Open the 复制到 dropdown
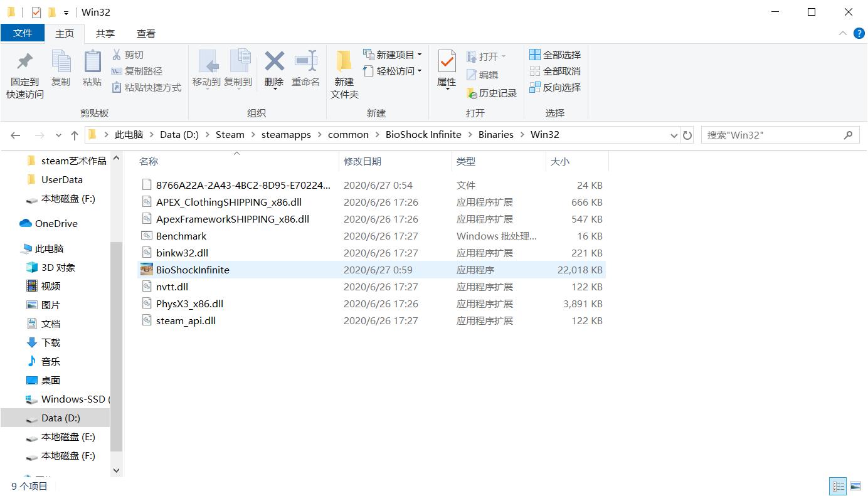 point(238,88)
